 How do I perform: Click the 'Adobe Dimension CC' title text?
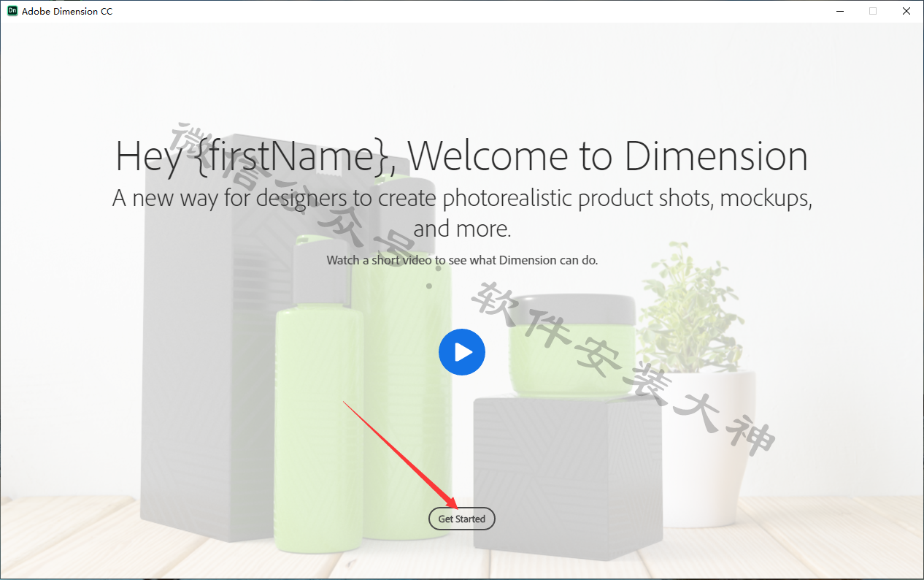coord(67,12)
